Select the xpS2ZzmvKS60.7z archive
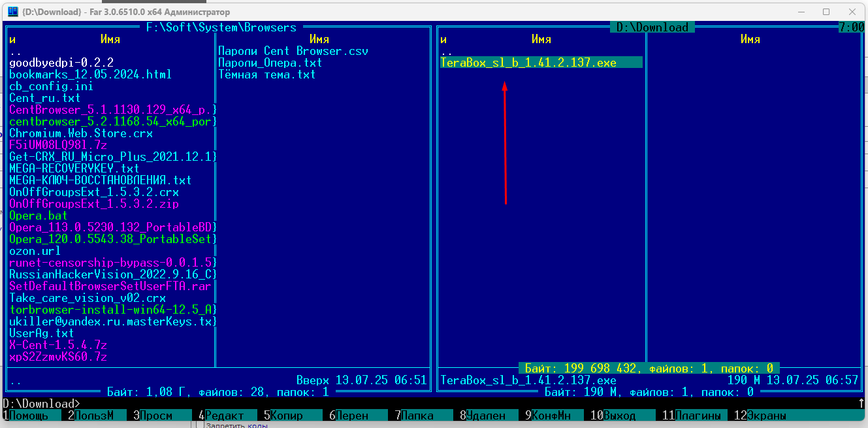This screenshot has width=868, height=428. coord(58,357)
